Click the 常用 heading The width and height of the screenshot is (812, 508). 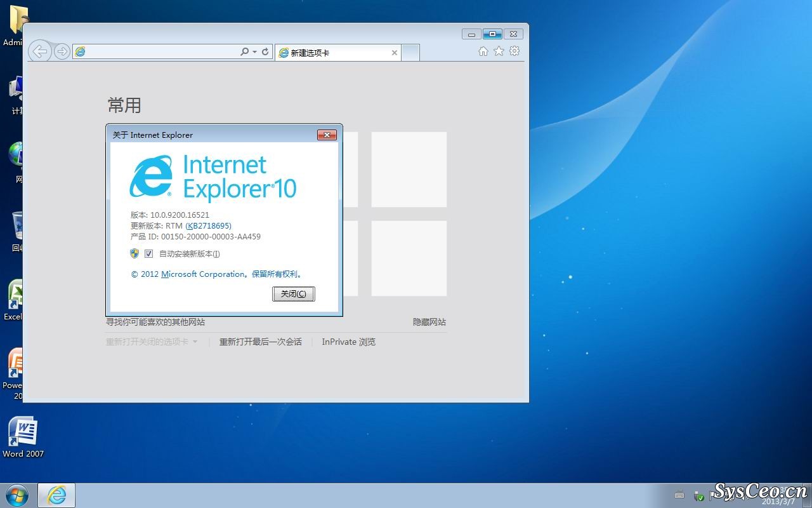coord(124,105)
